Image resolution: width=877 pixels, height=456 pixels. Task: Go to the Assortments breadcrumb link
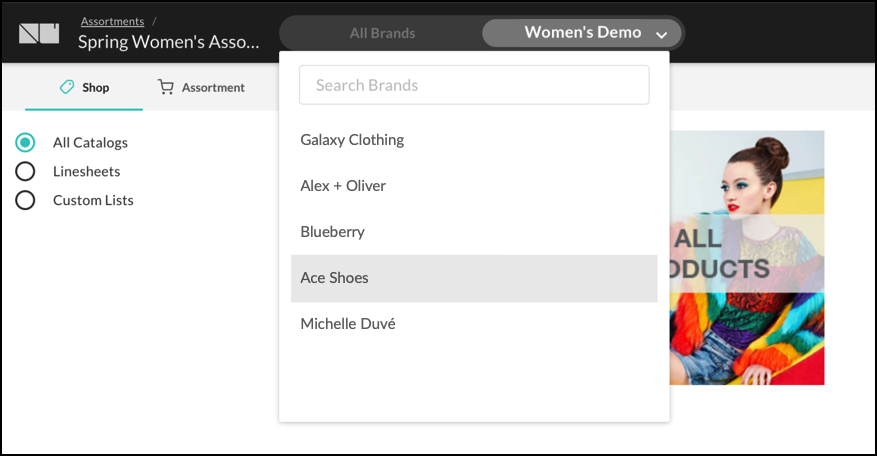112,21
